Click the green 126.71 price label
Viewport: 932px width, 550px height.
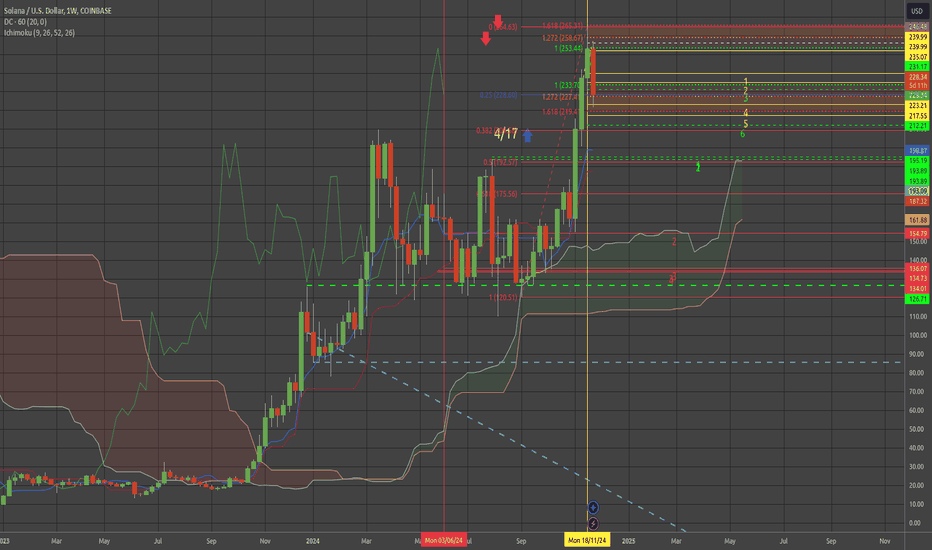[917, 299]
